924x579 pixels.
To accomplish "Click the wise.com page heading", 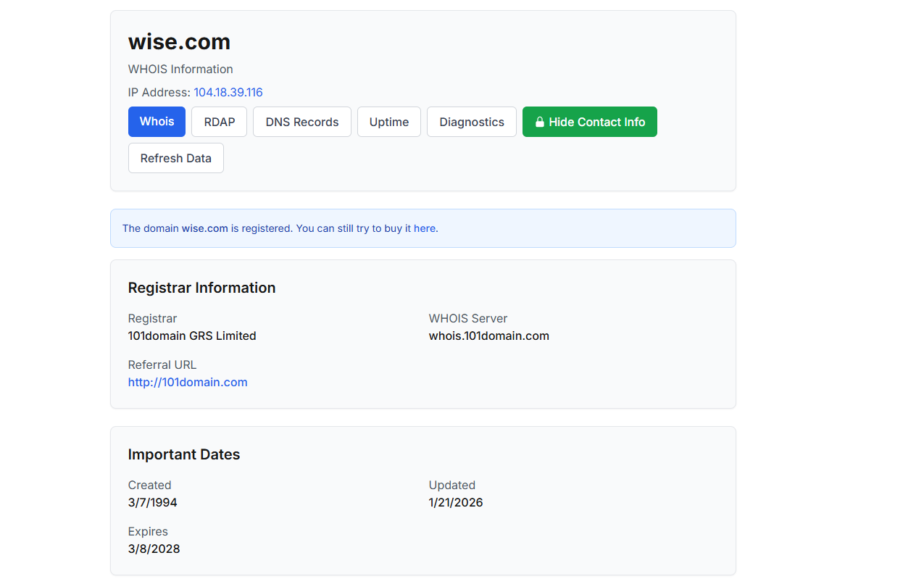I will point(179,42).
